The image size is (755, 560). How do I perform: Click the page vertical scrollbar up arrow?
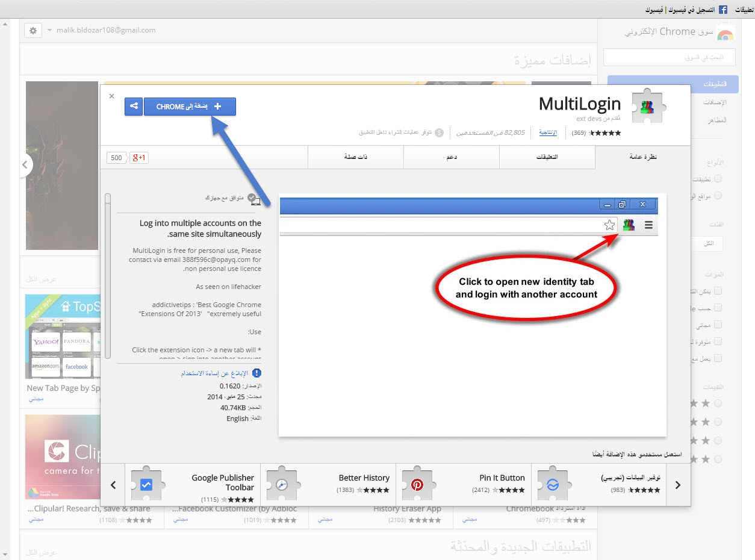pyautogui.click(x=5, y=24)
